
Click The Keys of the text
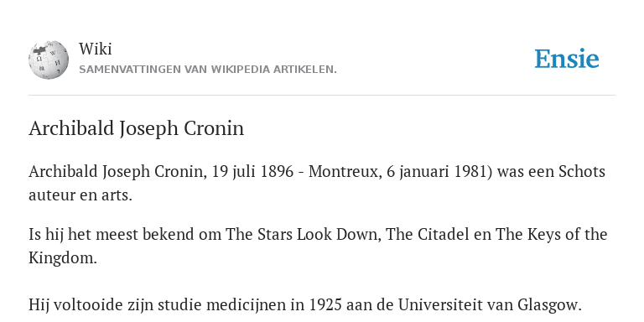tap(551, 235)
